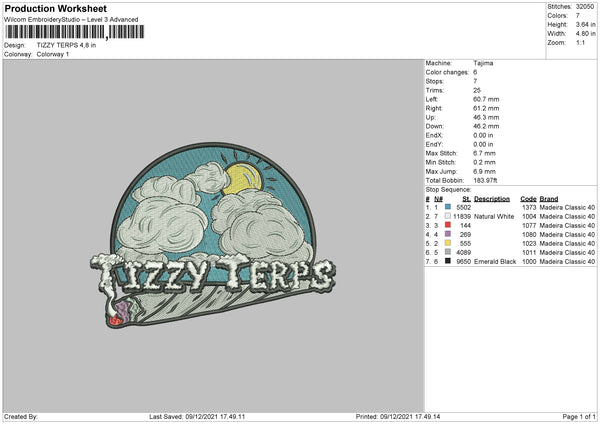Image resolution: width=600 pixels, height=424 pixels.
Task: Select stitch count 9650 in stop 7
Action: coord(464,262)
